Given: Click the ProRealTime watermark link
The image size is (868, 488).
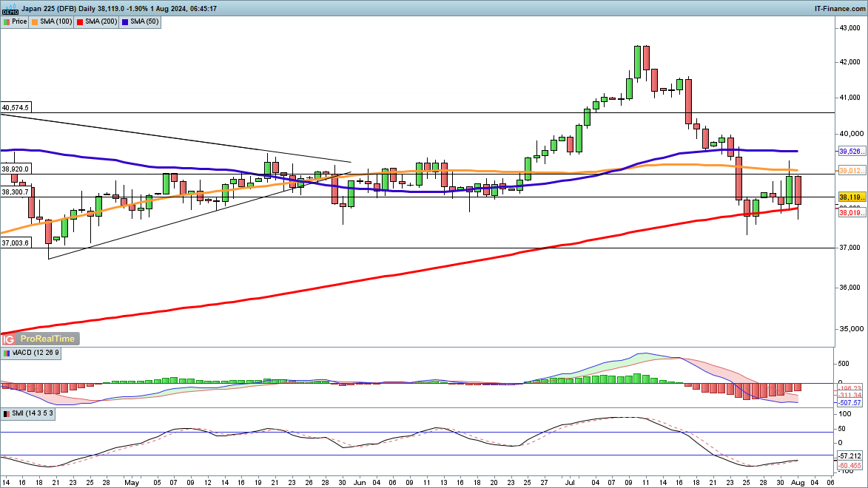Looking at the screenshot, I should click(47, 339).
